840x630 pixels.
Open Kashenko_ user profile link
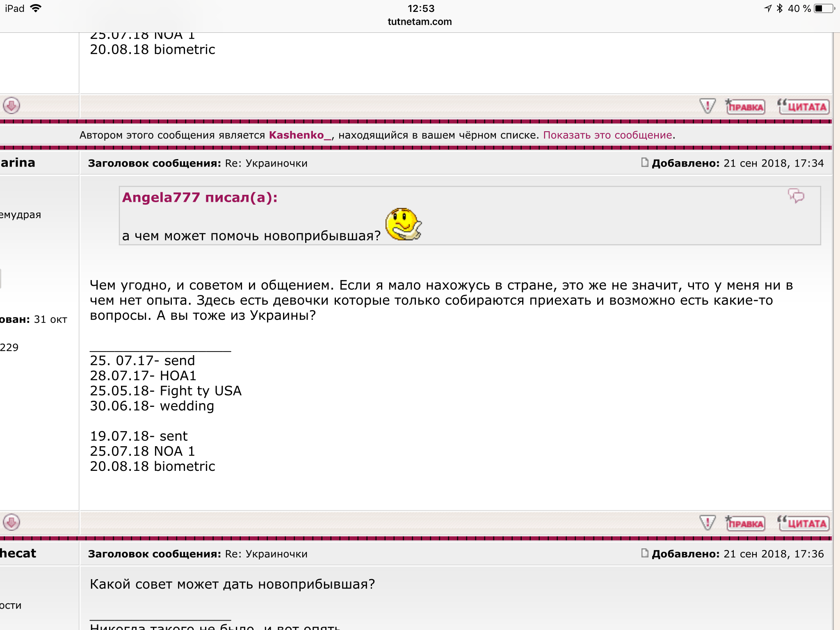300,135
